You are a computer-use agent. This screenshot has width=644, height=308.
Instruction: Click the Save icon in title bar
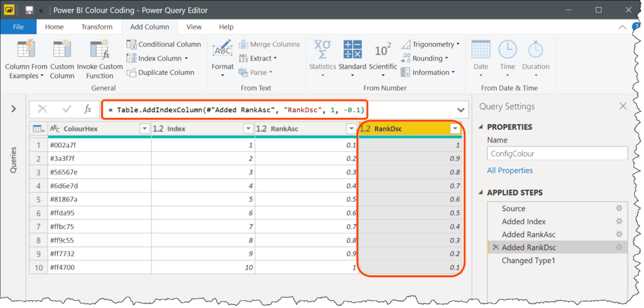point(29,10)
